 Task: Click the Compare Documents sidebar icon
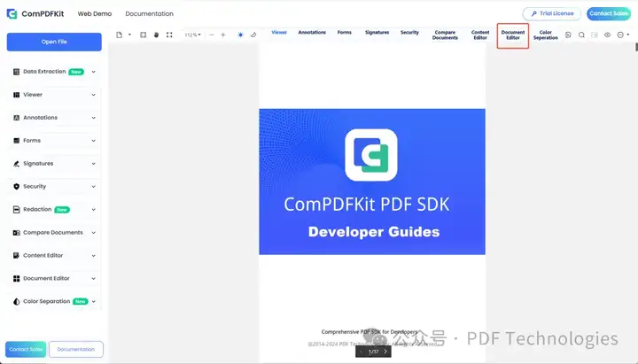coord(16,233)
